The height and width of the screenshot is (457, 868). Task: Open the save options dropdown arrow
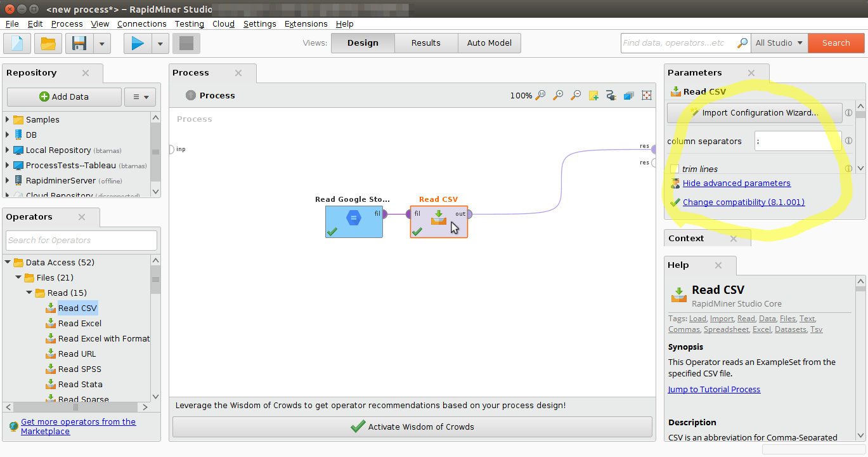(x=101, y=43)
